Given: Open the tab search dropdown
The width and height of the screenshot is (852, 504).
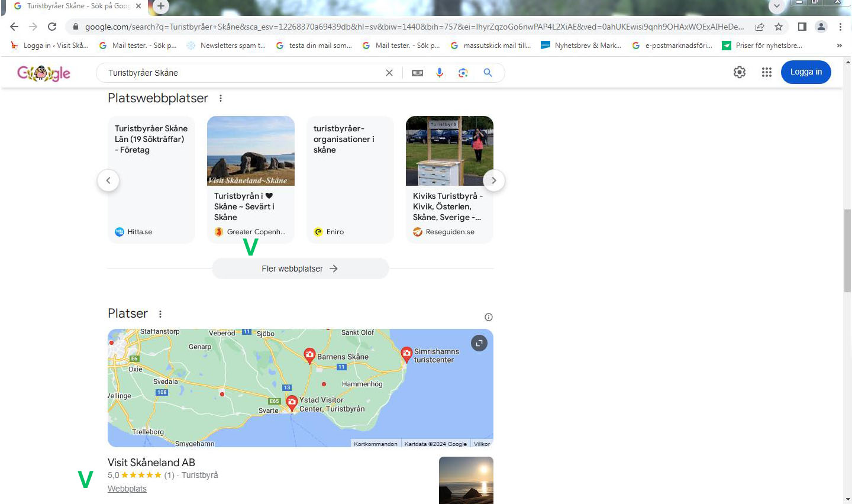Looking at the screenshot, I should (x=777, y=6).
